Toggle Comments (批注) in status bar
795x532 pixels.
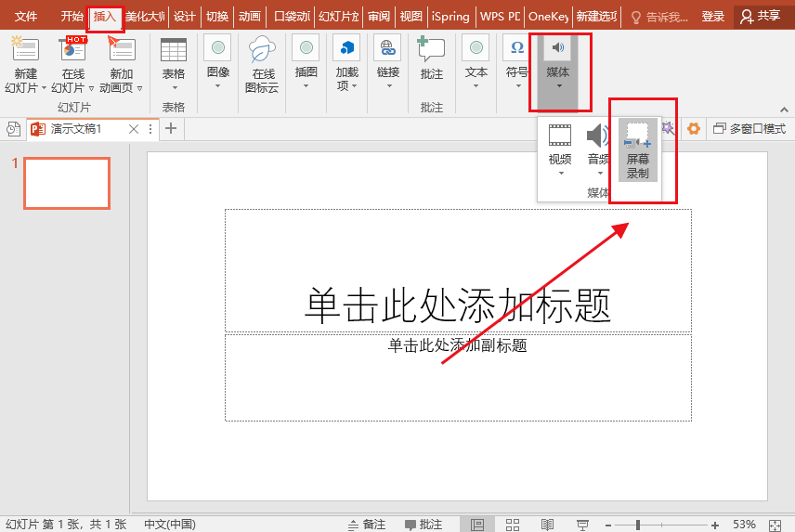point(424,525)
